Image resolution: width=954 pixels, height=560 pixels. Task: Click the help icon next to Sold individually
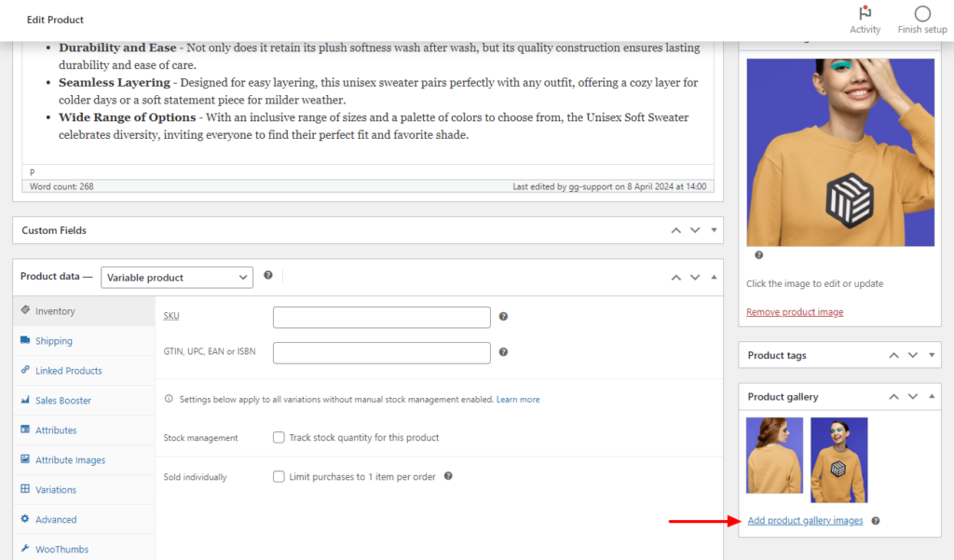click(x=447, y=476)
